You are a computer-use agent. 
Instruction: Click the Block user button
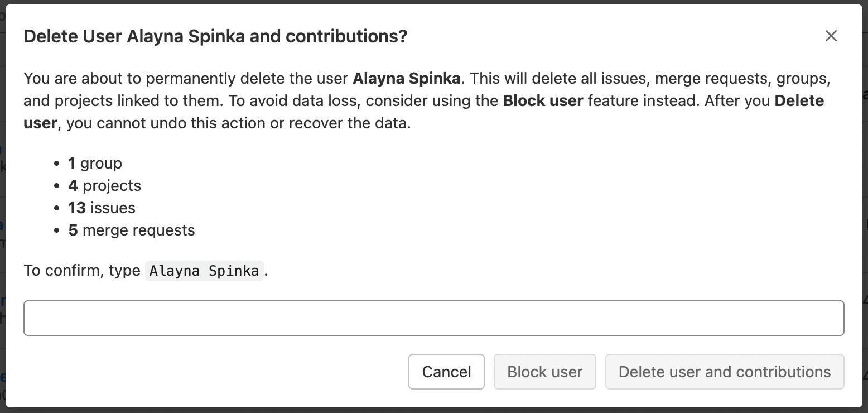click(544, 372)
